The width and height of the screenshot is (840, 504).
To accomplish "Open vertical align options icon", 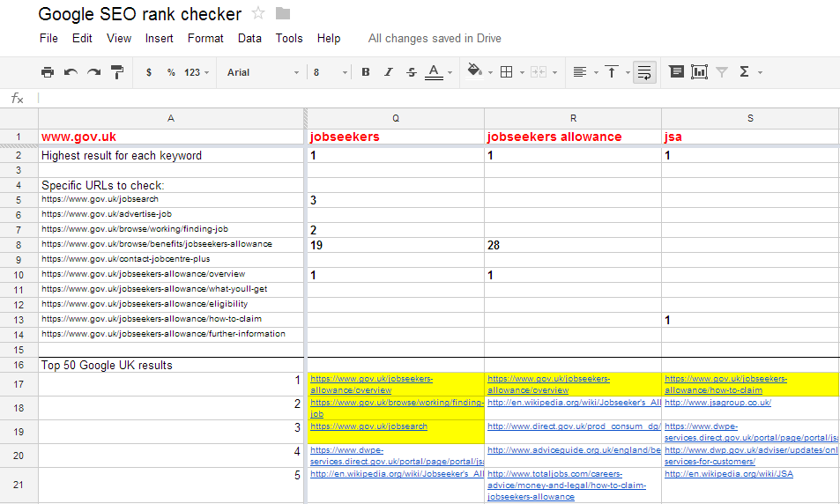I will point(611,72).
